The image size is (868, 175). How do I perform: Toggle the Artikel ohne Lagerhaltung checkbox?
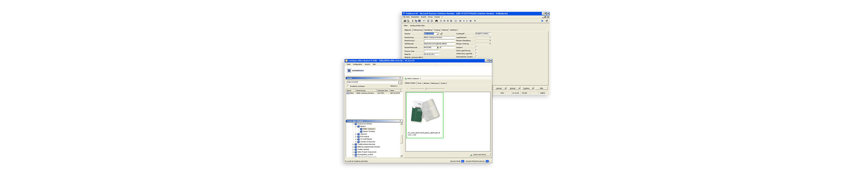click(x=477, y=53)
